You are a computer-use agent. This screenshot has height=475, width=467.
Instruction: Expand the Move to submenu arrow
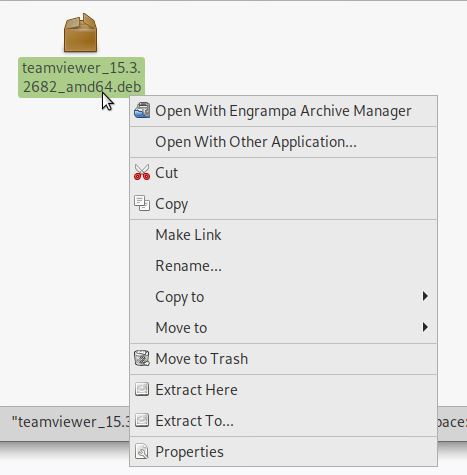[x=425, y=327]
